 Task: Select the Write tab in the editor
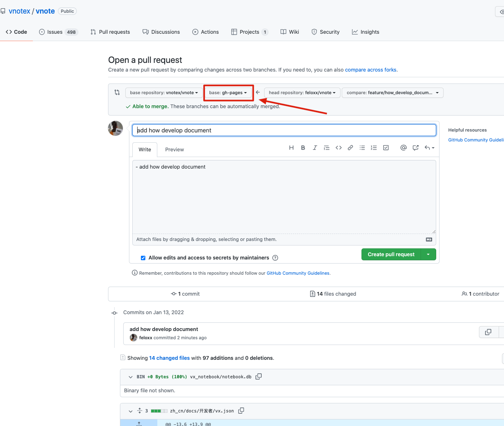pyautogui.click(x=145, y=149)
